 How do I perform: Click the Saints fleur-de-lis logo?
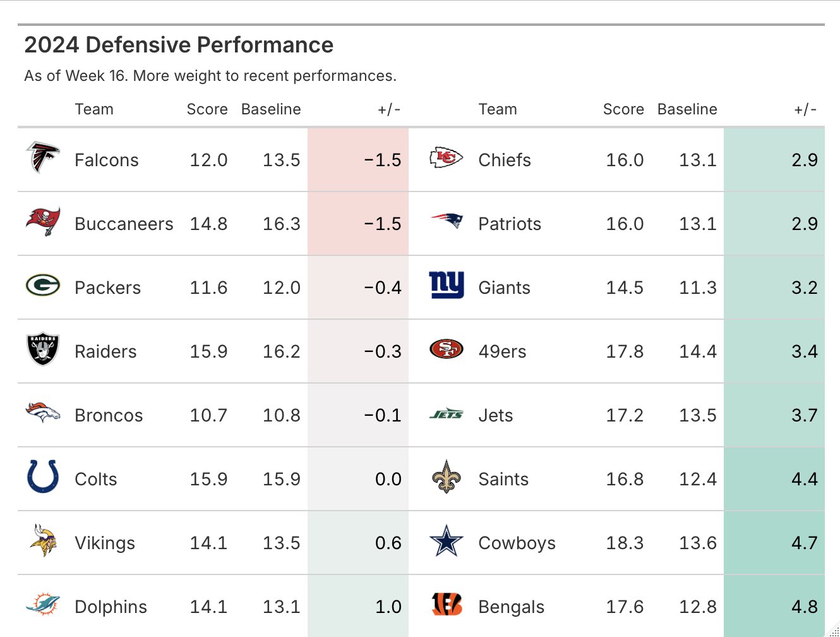pos(447,477)
